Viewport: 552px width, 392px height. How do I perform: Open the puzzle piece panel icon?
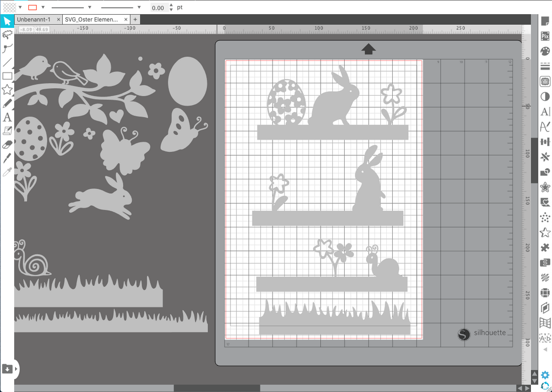[545, 248]
